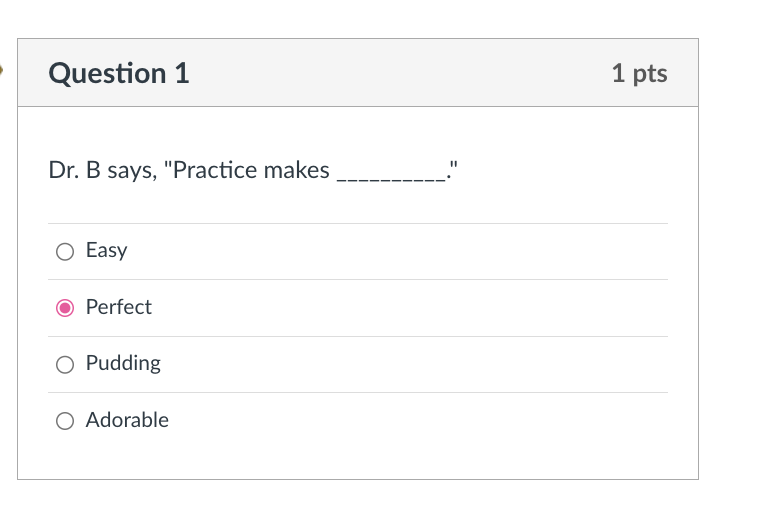Click the word "makes" in the prompt
The width and height of the screenshot is (776, 520).
(296, 170)
